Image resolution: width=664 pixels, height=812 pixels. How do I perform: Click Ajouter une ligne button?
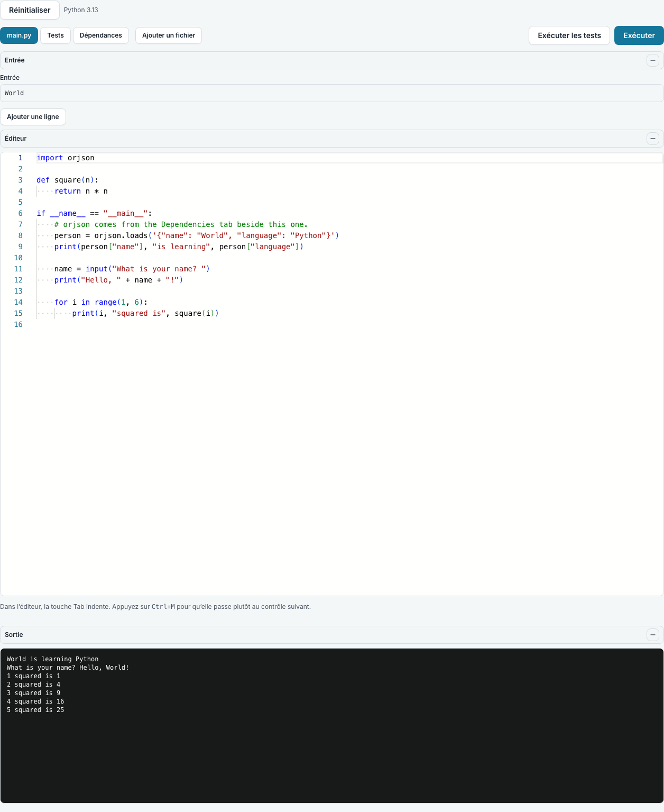point(33,117)
